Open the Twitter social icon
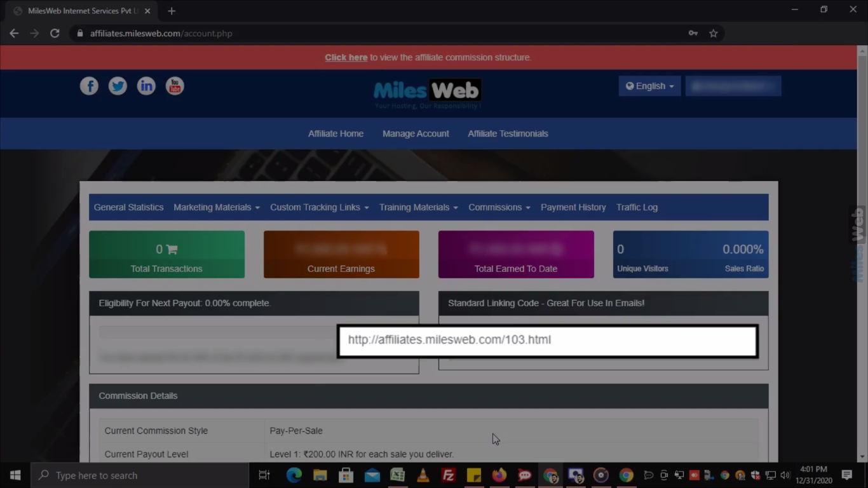Image resolution: width=868 pixels, height=488 pixels. 118,86
